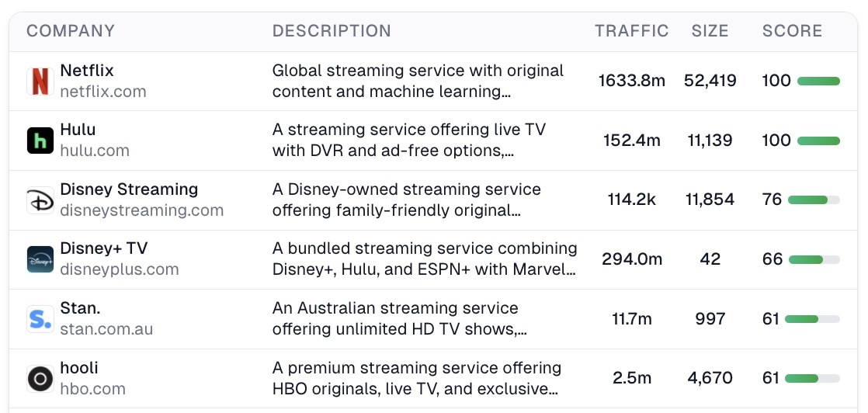
Task: Click the hooli description text
Action: pyautogui.click(x=416, y=378)
